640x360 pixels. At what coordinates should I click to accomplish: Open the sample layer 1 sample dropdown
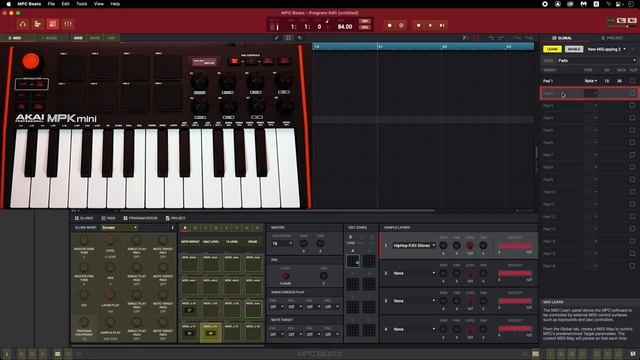coord(414,246)
